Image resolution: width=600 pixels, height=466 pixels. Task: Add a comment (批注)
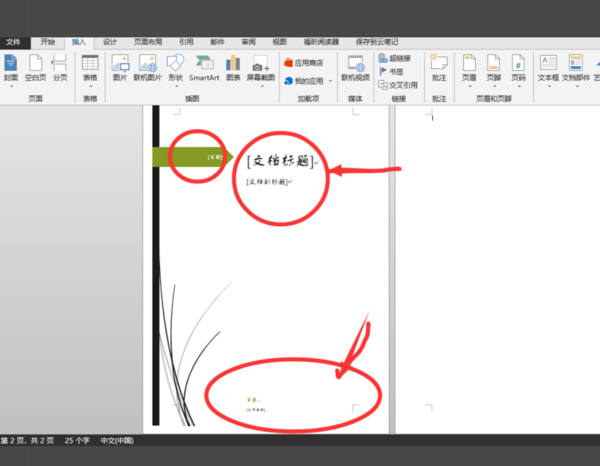tap(439, 68)
